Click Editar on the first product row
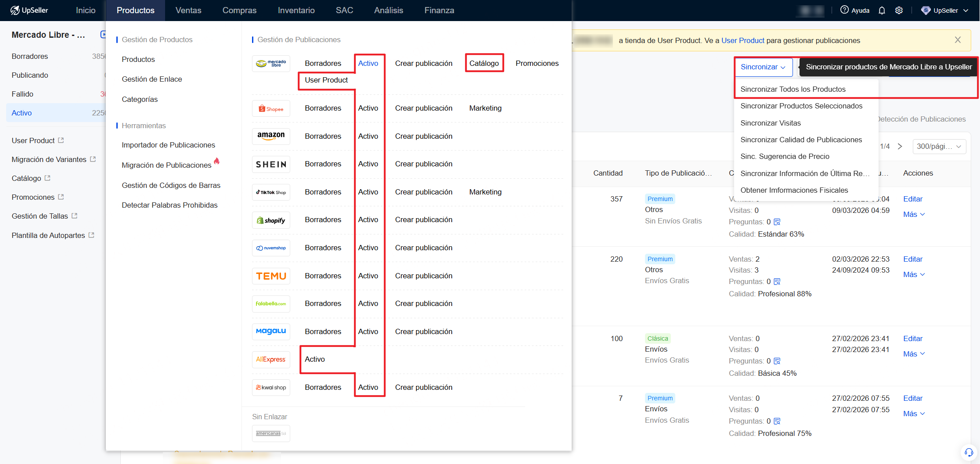Viewport: 980px width, 464px height. click(x=912, y=199)
